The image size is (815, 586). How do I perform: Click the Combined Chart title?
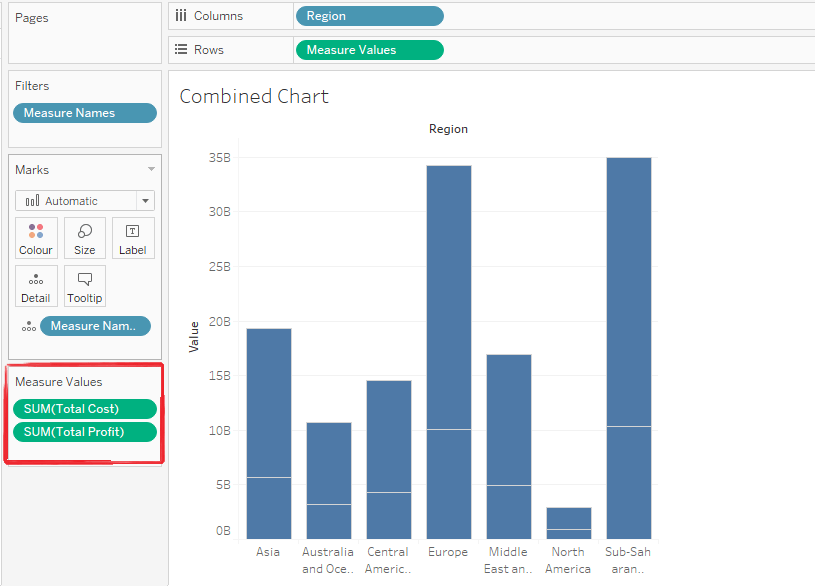pos(254,96)
